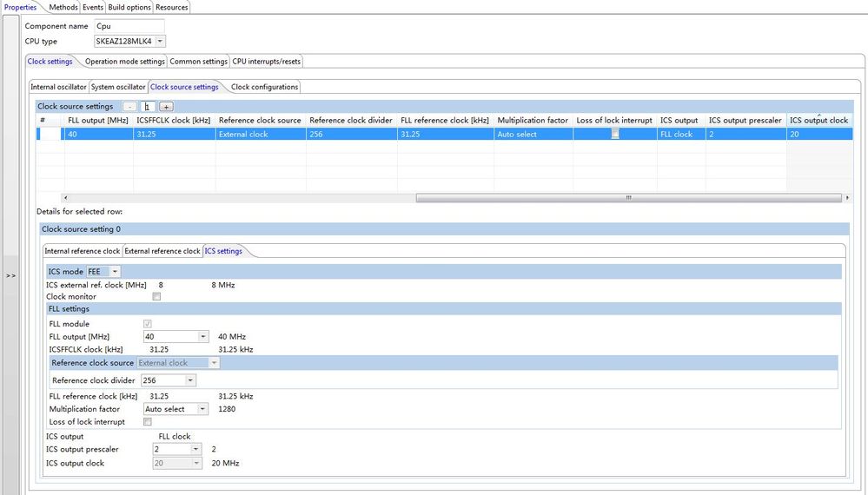
Task: Open the External reference clock tab
Action: [x=162, y=251]
